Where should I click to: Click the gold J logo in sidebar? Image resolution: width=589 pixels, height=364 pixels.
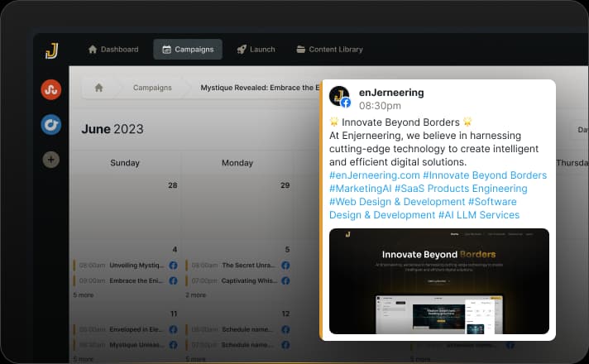[51, 51]
